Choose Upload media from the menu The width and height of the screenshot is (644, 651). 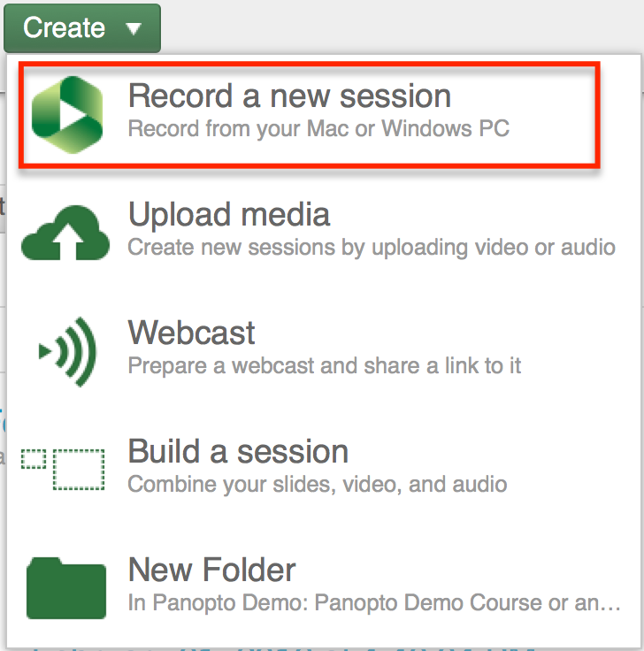229,215
